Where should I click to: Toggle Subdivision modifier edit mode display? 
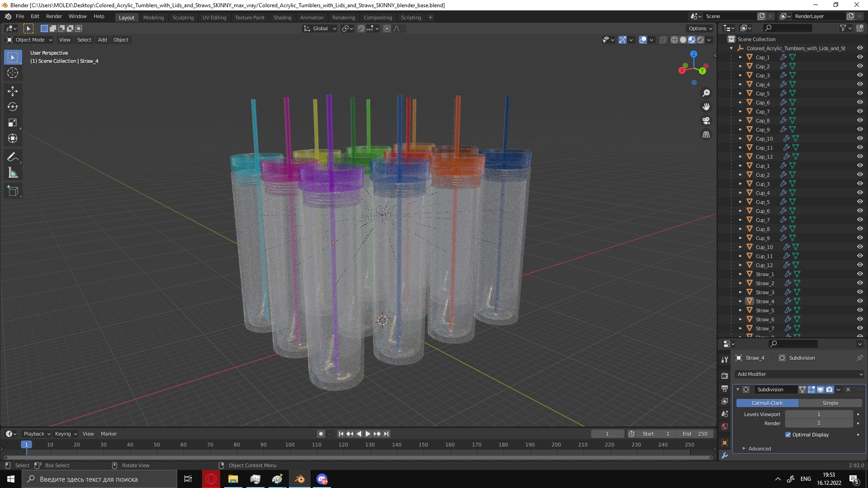point(811,389)
